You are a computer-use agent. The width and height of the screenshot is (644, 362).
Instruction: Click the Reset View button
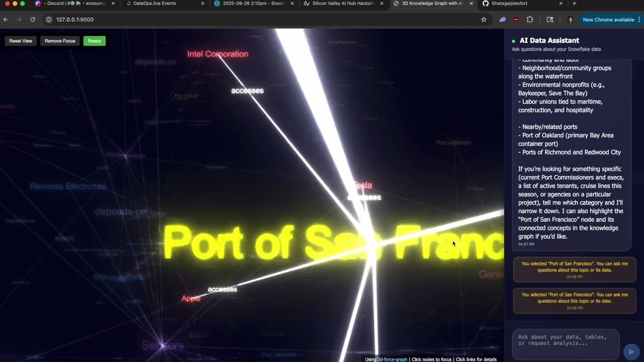21,41
